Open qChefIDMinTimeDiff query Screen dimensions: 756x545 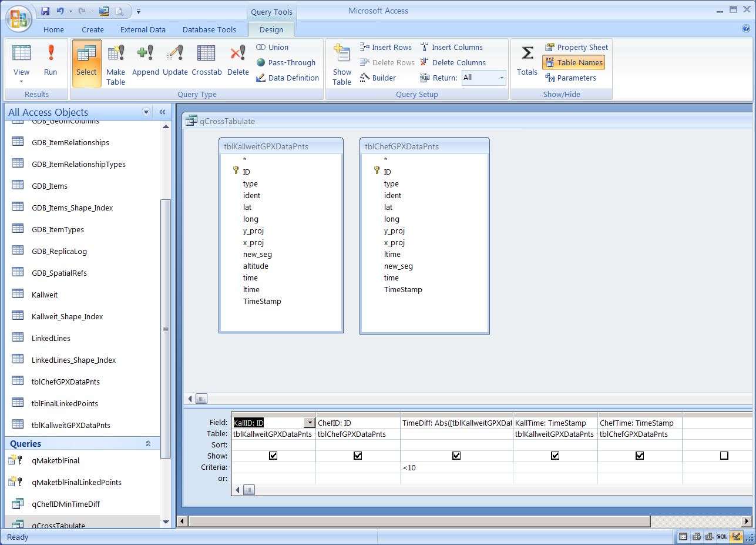point(66,504)
